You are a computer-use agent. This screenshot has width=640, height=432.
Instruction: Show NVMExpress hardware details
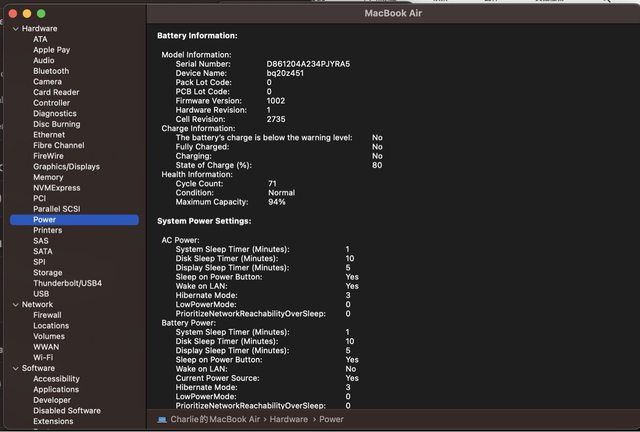56,187
